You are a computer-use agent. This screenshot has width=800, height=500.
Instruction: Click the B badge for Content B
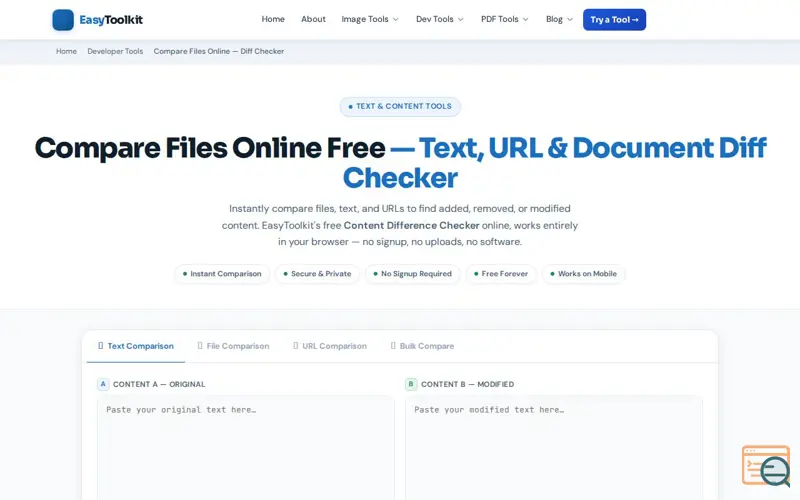click(x=411, y=384)
